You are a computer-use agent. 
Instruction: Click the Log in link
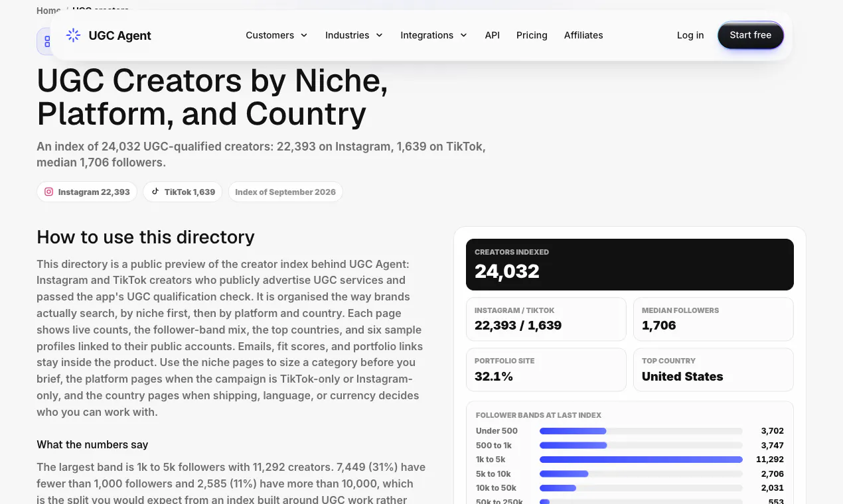(690, 35)
